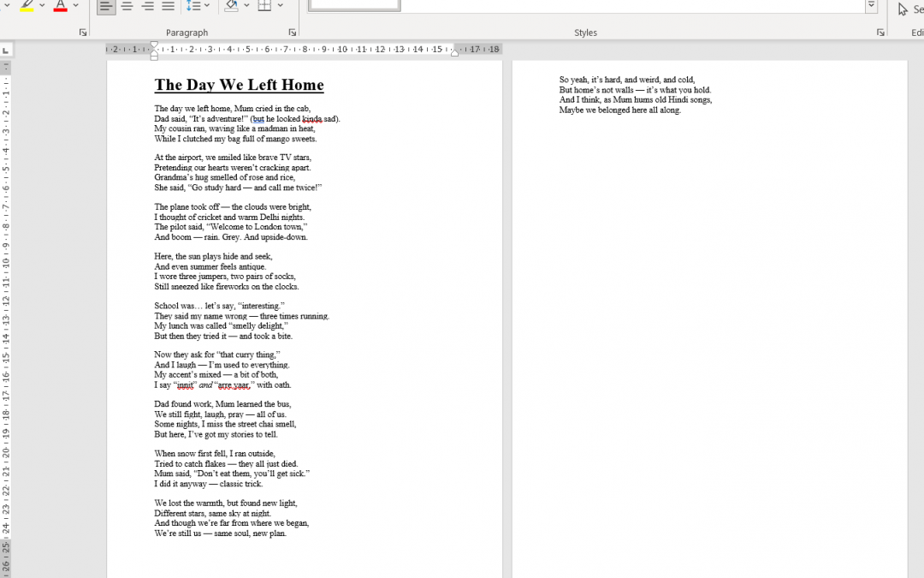Open text highlight color dropdown arrow
Image resolution: width=924 pixels, height=578 pixels.
[x=42, y=6]
